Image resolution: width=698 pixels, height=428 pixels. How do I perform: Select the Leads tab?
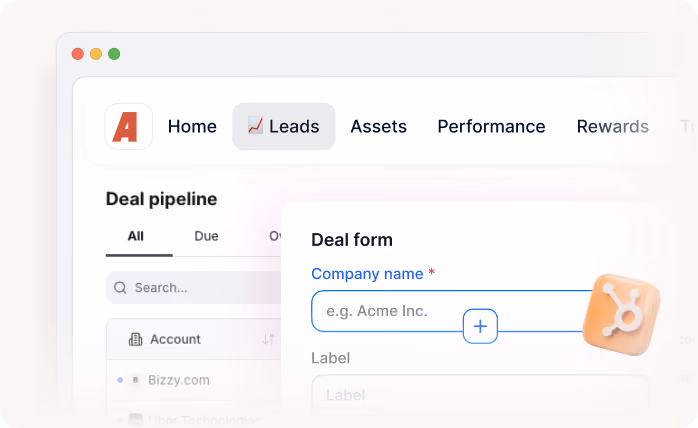tap(284, 126)
